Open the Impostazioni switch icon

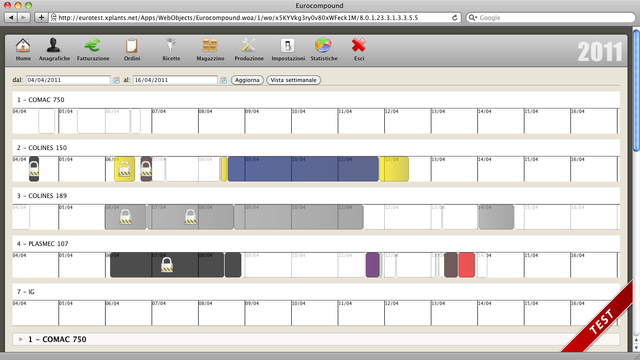pos(287,45)
